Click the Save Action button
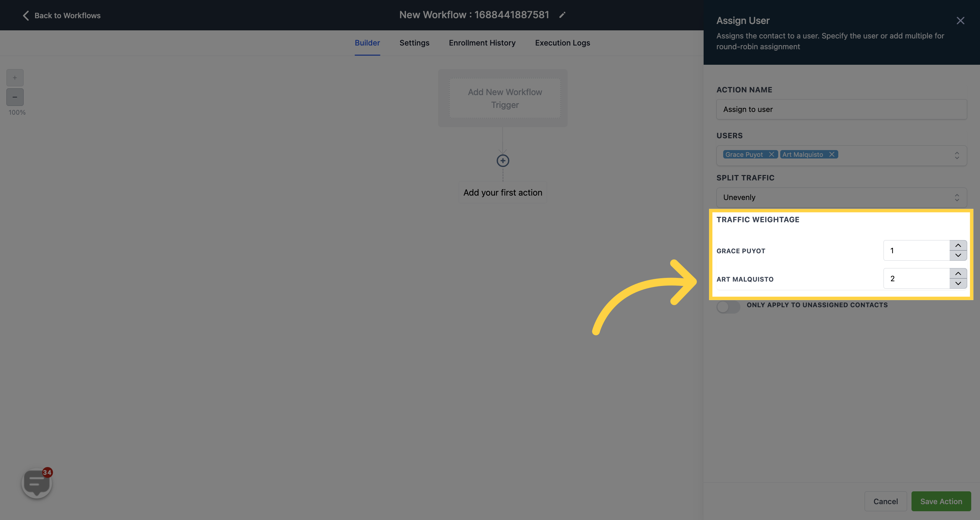980x520 pixels. [x=941, y=500]
